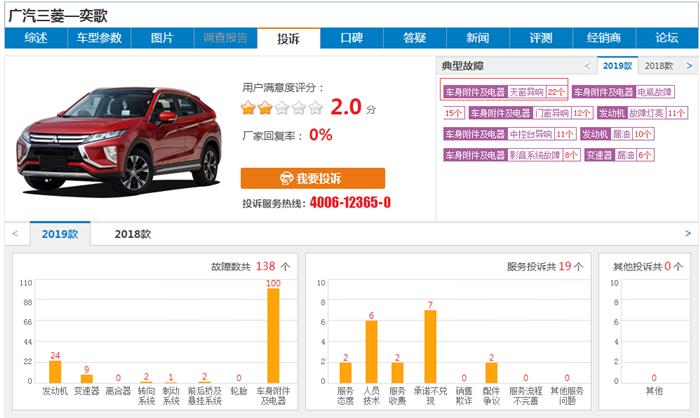Click the 轮胎 axis label
The height and width of the screenshot is (418, 700).
point(239,391)
